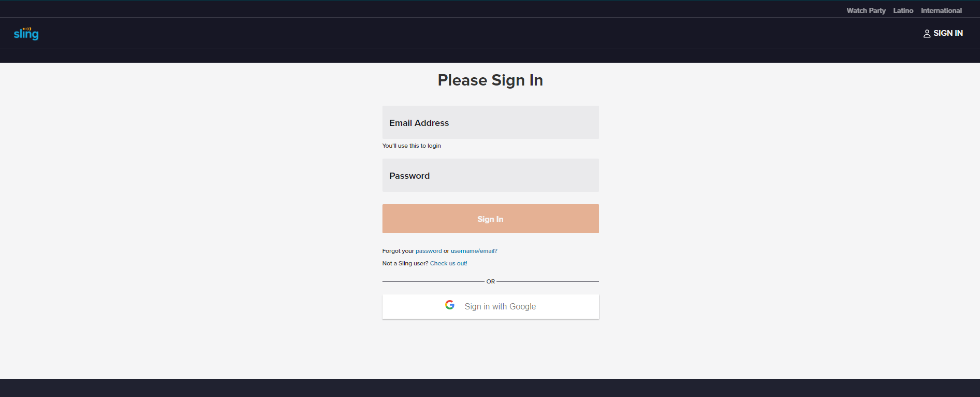Click the Password input field

[490, 175]
